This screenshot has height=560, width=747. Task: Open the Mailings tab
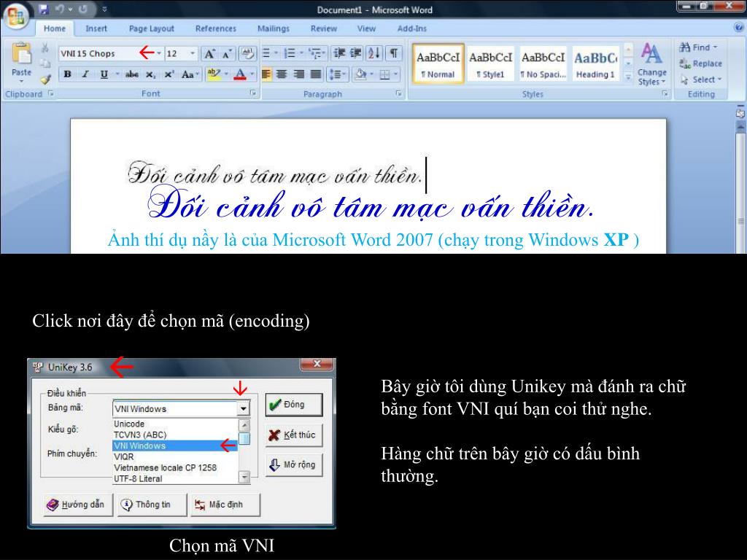point(274,28)
